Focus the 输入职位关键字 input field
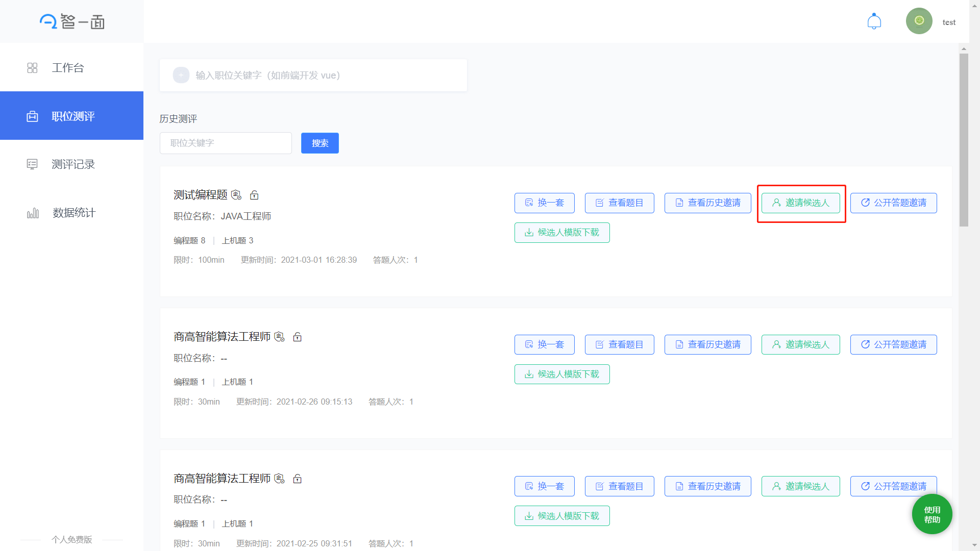The image size is (980, 551). [313, 75]
